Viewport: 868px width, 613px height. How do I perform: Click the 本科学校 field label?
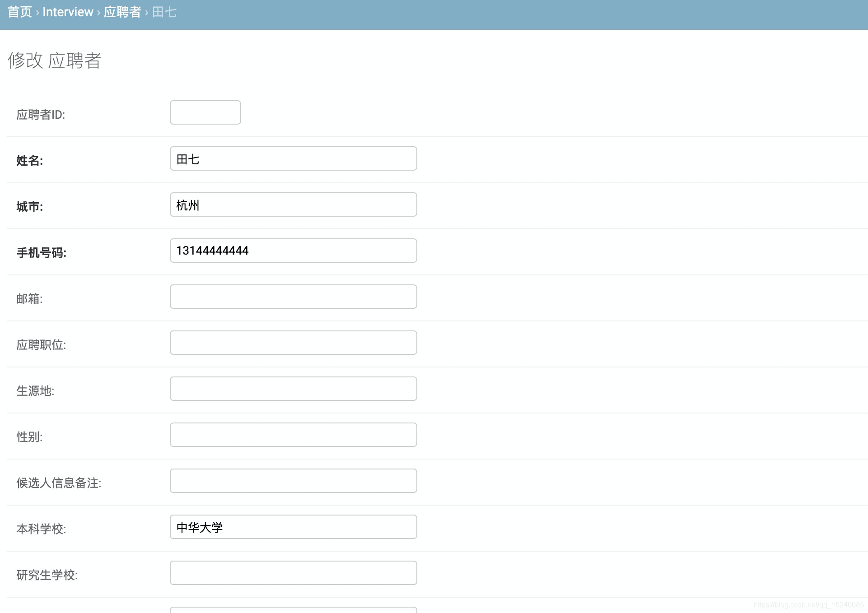coord(41,529)
